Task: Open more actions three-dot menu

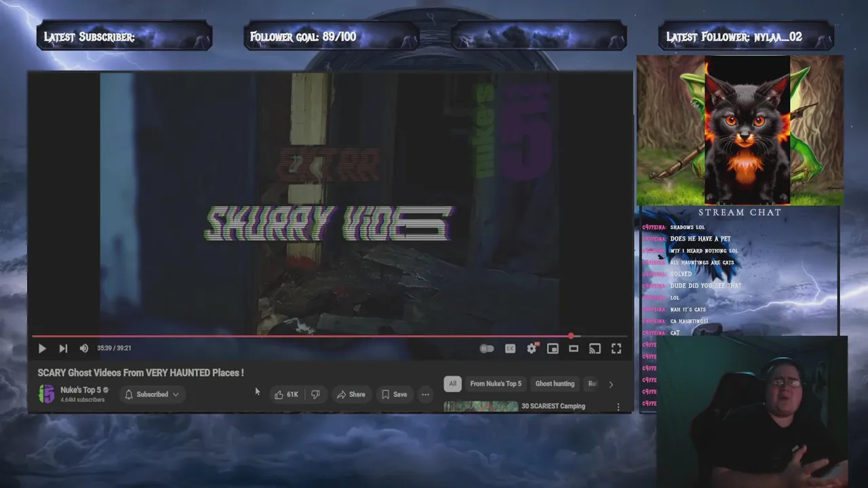Action: pyautogui.click(x=425, y=394)
